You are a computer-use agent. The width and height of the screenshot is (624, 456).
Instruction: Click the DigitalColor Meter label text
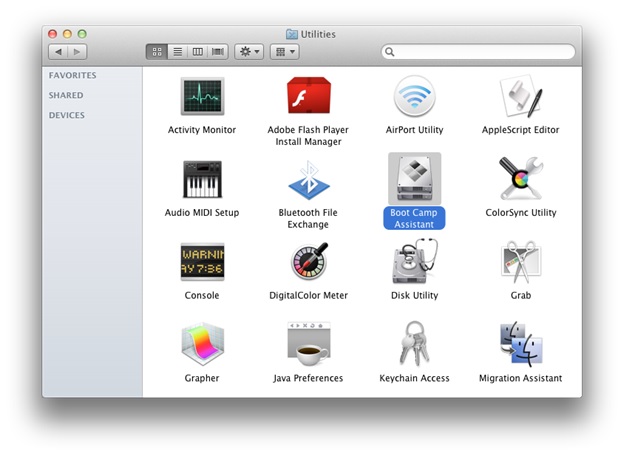tap(308, 295)
